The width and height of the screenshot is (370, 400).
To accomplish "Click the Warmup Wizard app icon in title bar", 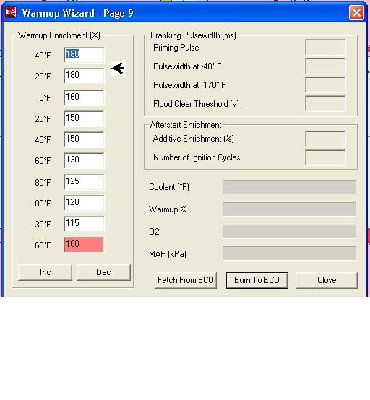I will pos(11,13).
